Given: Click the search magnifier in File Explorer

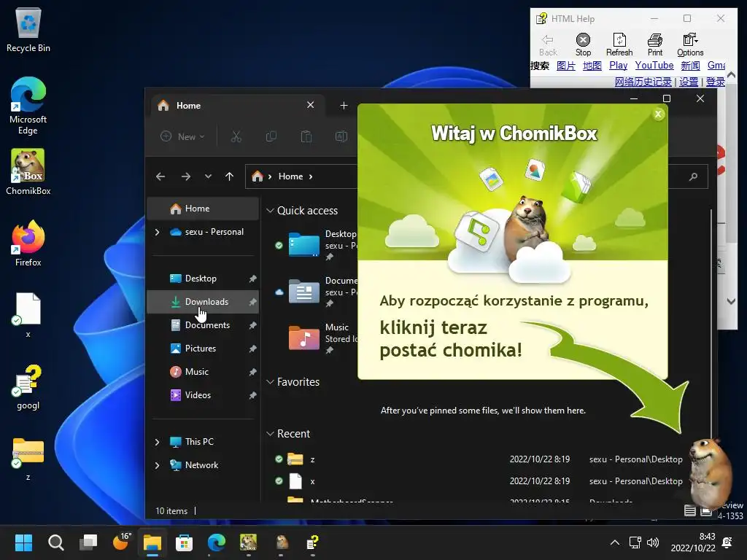Looking at the screenshot, I should (x=693, y=176).
